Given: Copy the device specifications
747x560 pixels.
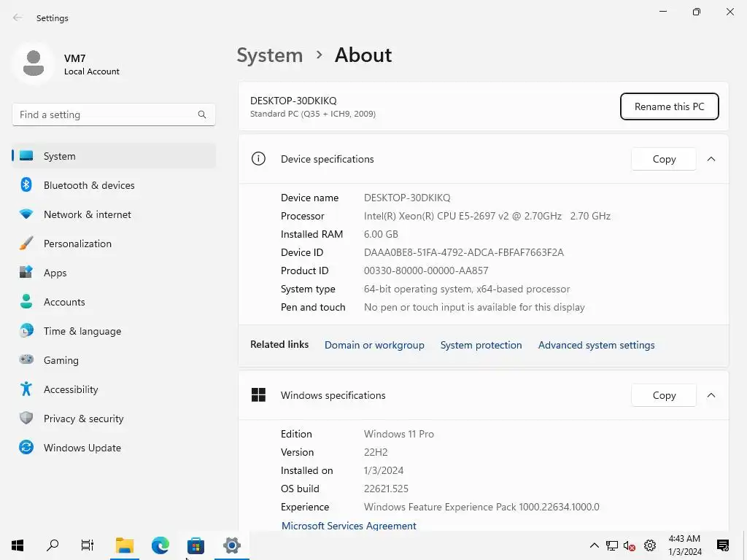Looking at the screenshot, I should [x=664, y=159].
